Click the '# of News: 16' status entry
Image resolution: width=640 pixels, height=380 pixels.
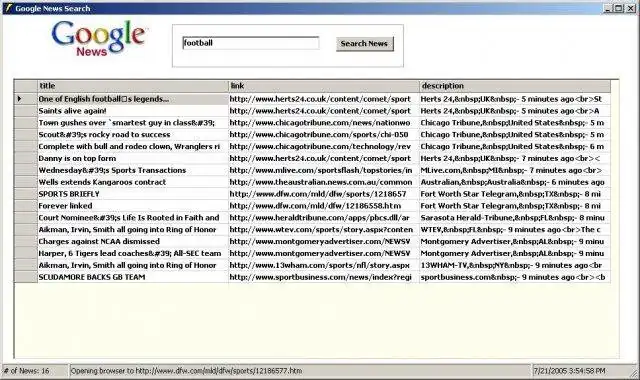[x=35, y=371]
